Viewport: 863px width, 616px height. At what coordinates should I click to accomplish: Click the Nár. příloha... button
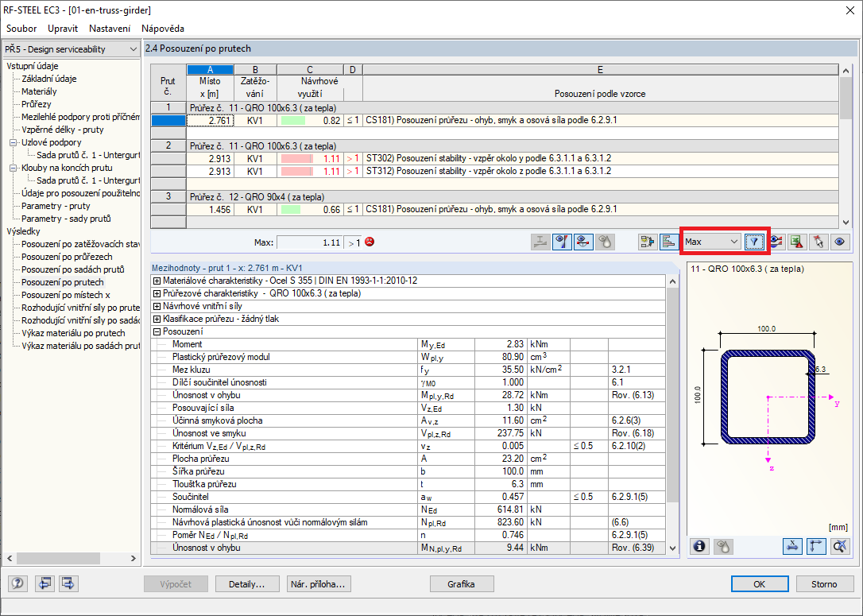click(x=319, y=584)
